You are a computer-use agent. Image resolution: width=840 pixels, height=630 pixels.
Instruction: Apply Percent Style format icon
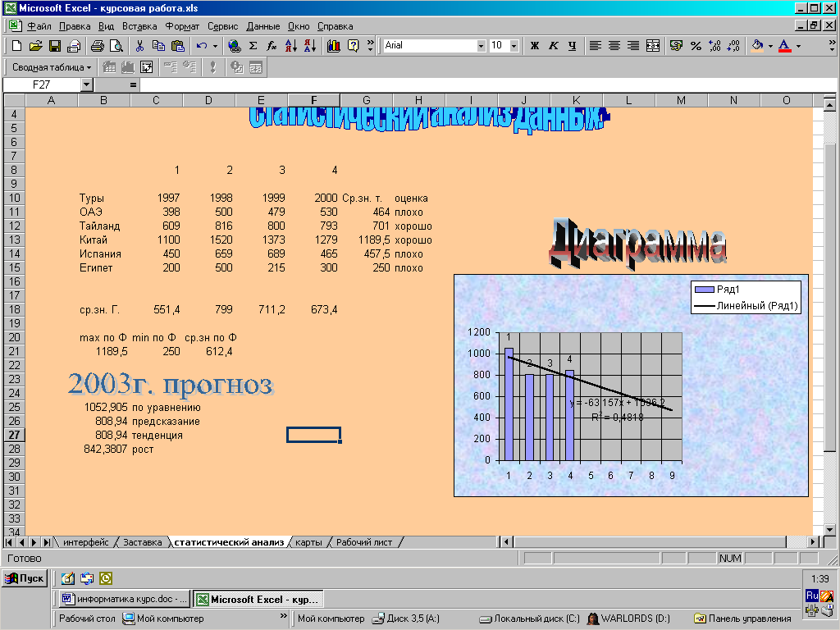pos(696,46)
